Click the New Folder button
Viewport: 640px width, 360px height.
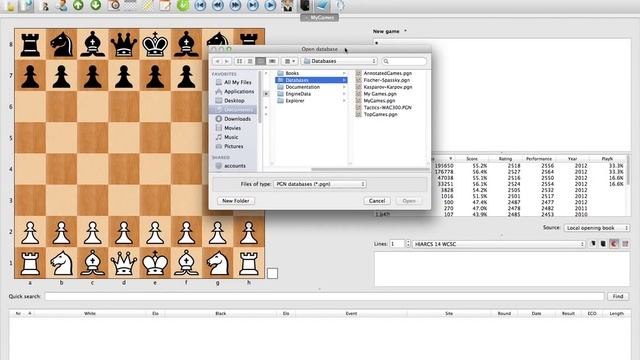coord(236,201)
